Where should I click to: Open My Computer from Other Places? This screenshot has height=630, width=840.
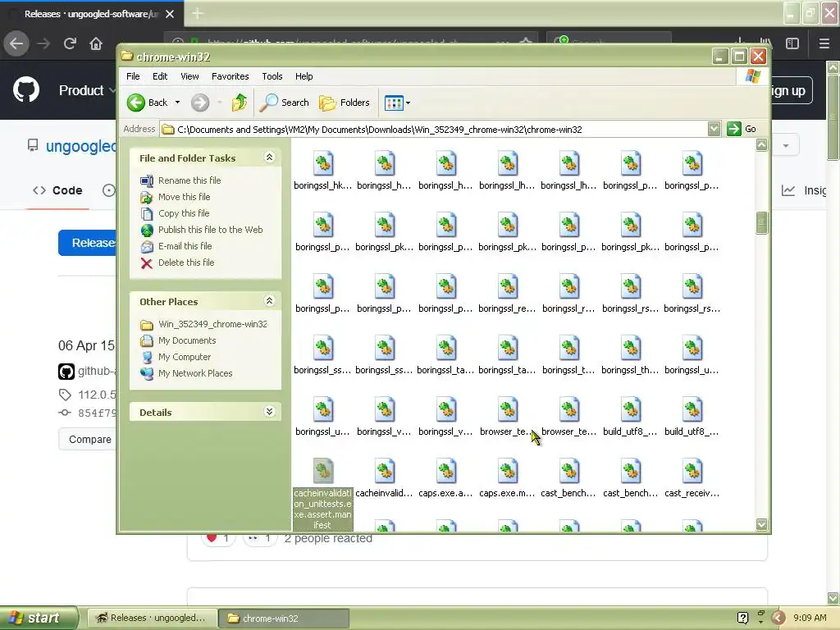[185, 357]
